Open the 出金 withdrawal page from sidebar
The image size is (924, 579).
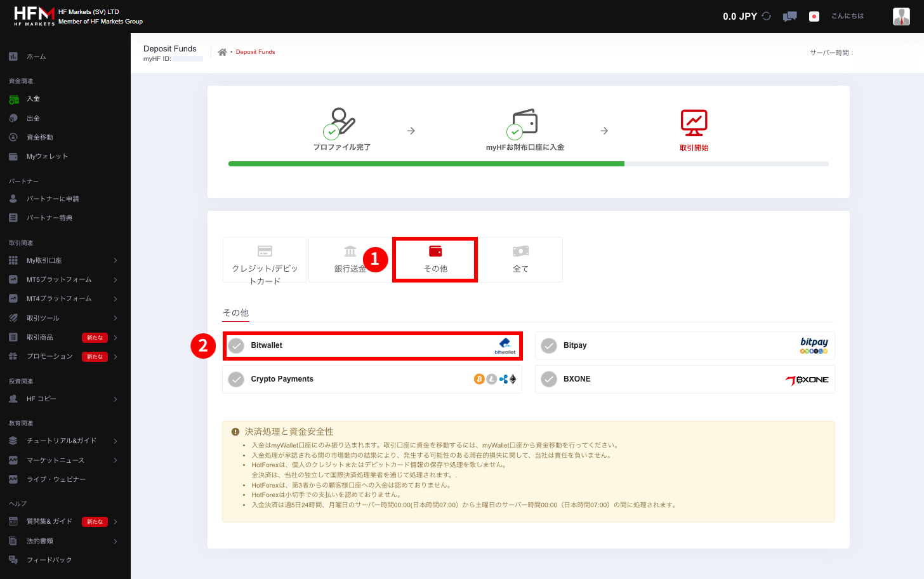(x=13, y=118)
